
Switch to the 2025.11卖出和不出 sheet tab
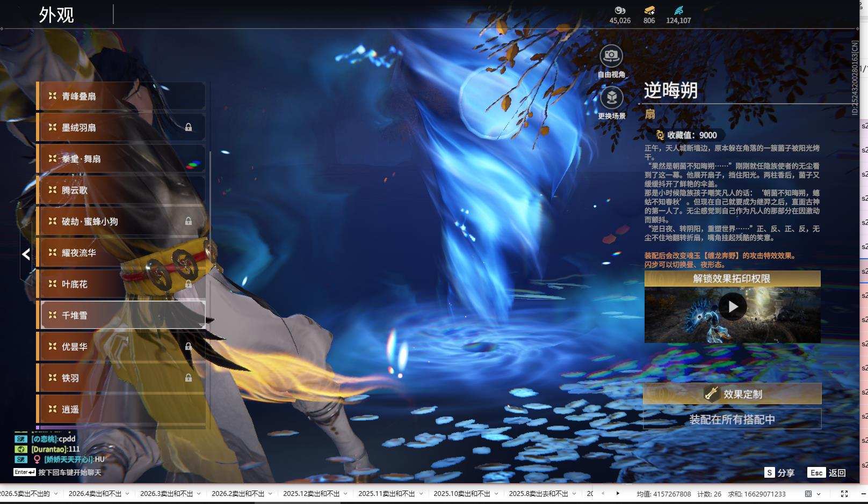[387, 494]
